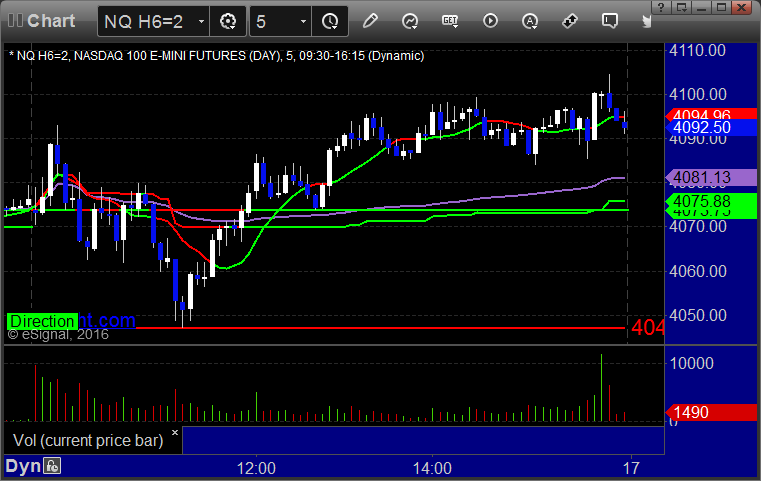Click the purple 4081.13 price marker
The image size is (761, 481).
point(711,177)
